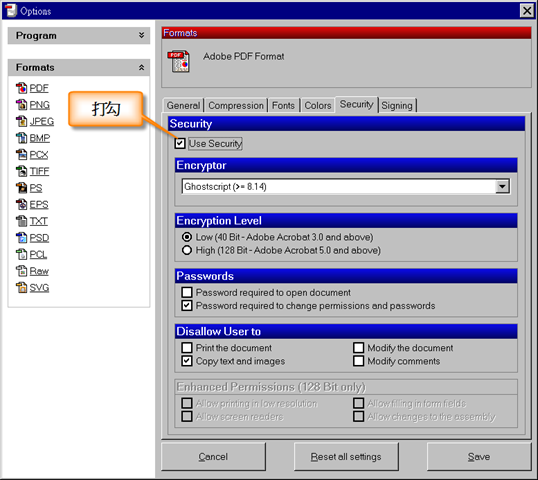This screenshot has height=480, width=538.
Task: Click the Save button
Action: pyautogui.click(x=479, y=457)
